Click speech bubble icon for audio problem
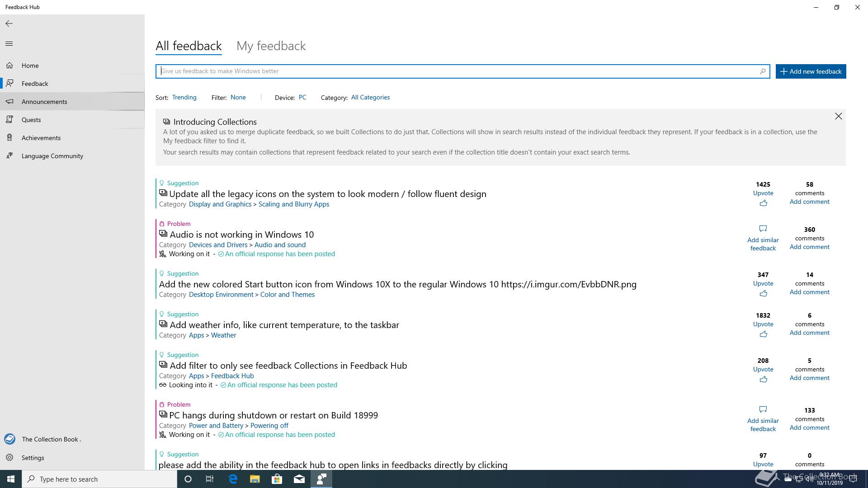This screenshot has height=488, width=868. click(763, 229)
